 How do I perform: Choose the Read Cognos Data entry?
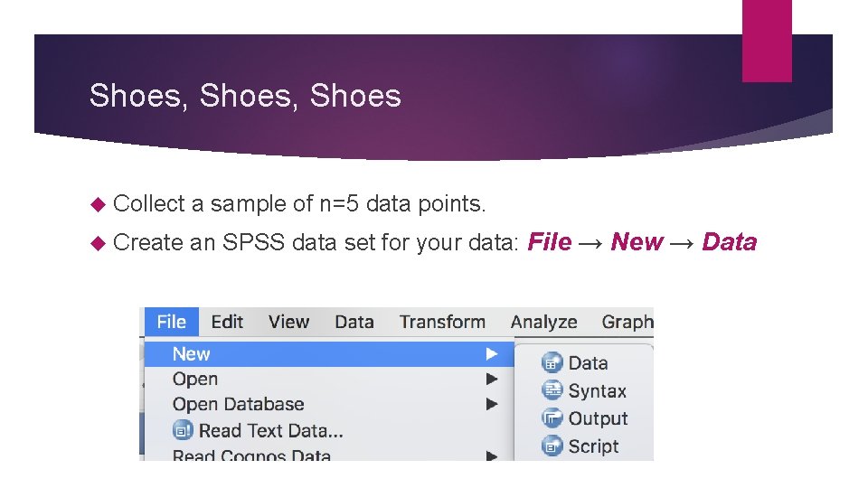pos(251,455)
